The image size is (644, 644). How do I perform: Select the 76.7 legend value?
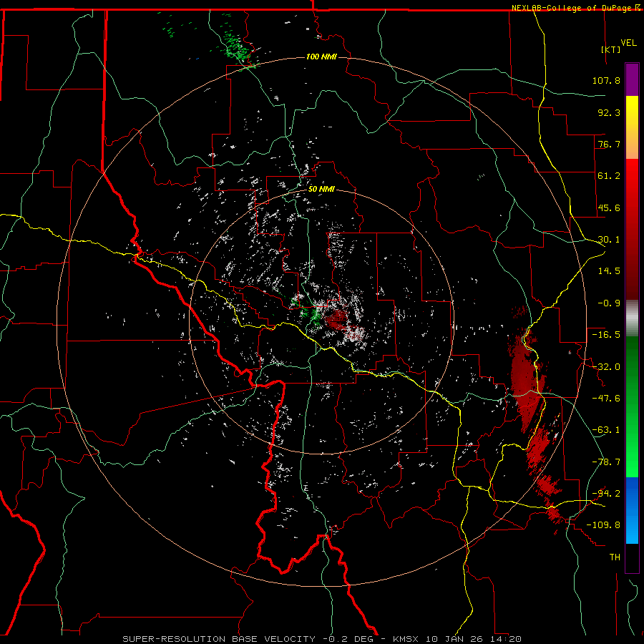(x=609, y=144)
